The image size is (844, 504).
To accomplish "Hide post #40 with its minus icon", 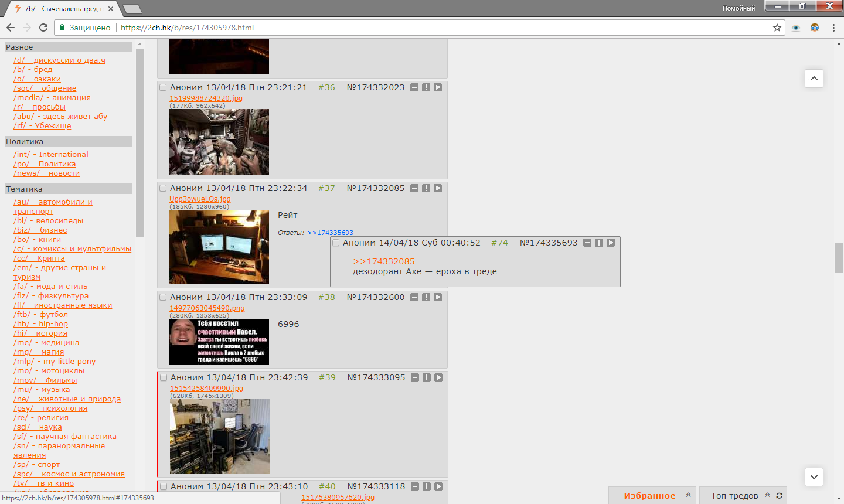I will click(x=415, y=486).
